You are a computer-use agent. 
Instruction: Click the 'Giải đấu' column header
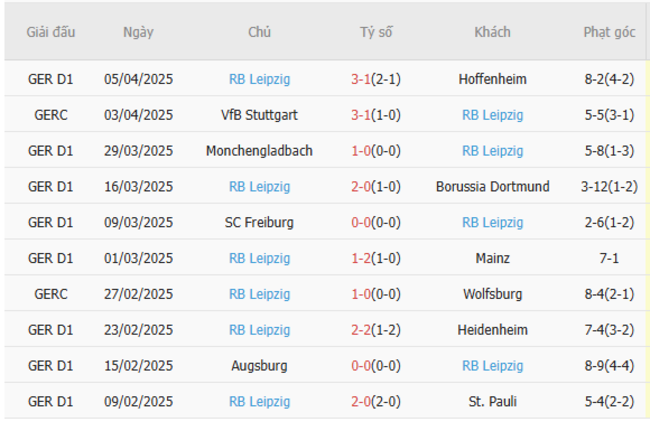coord(51,32)
